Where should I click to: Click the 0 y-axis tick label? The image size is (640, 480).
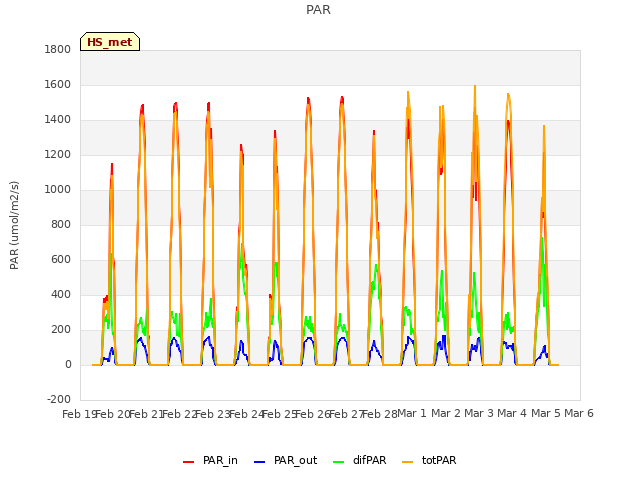[x=68, y=365]
